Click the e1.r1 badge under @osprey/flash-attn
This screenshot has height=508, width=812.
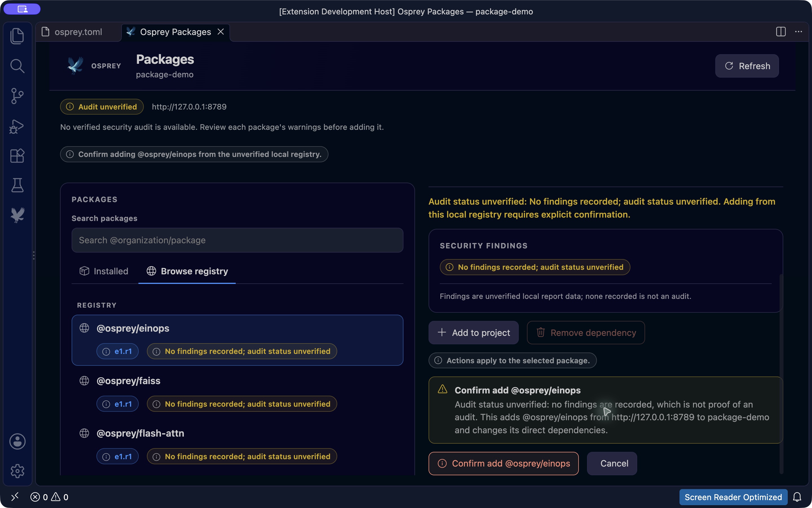point(118,456)
